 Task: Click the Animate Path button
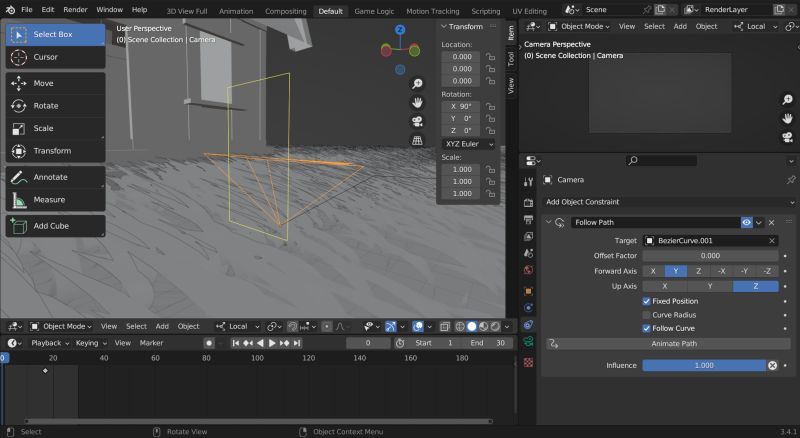(x=668, y=344)
